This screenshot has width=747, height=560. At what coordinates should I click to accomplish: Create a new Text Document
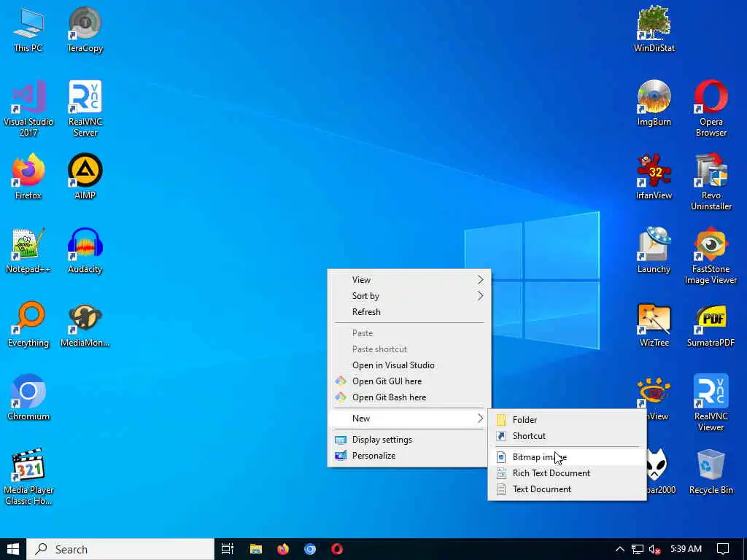coord(567,489)
